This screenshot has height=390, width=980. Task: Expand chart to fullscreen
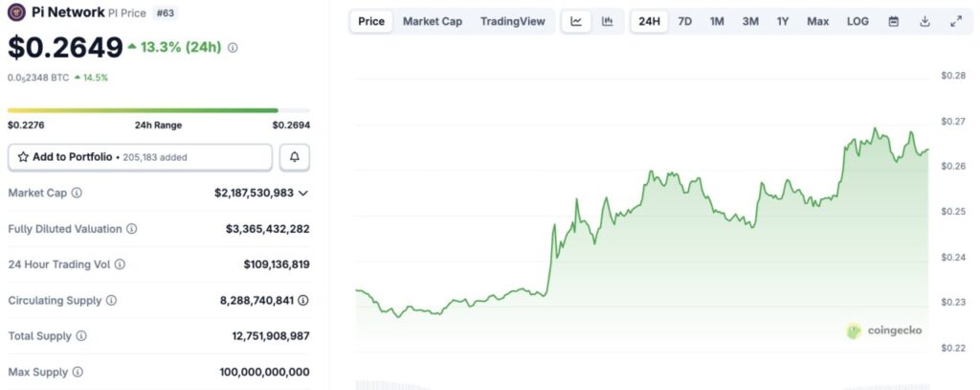click(x=955, y=21)
